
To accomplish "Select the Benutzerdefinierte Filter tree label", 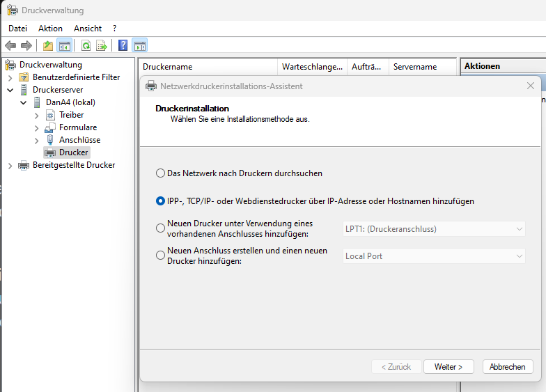I will pos(77,77).
